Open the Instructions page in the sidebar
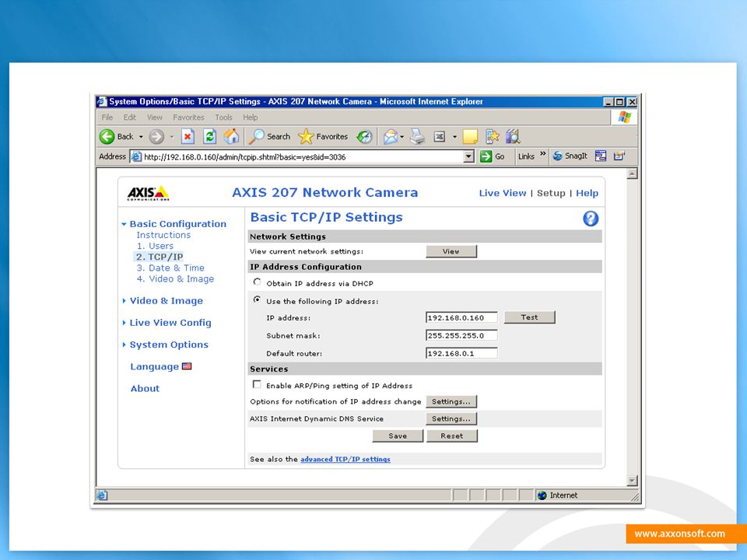 coord(163,235)
